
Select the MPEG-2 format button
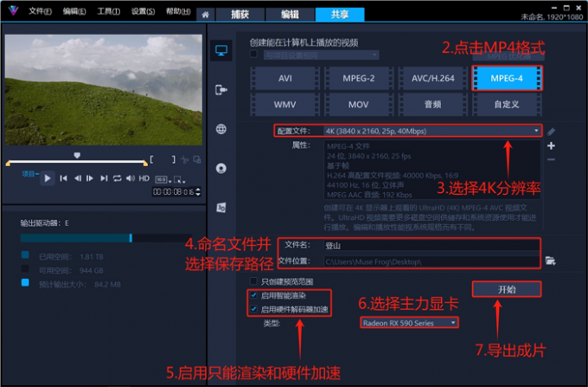[359, 78]
